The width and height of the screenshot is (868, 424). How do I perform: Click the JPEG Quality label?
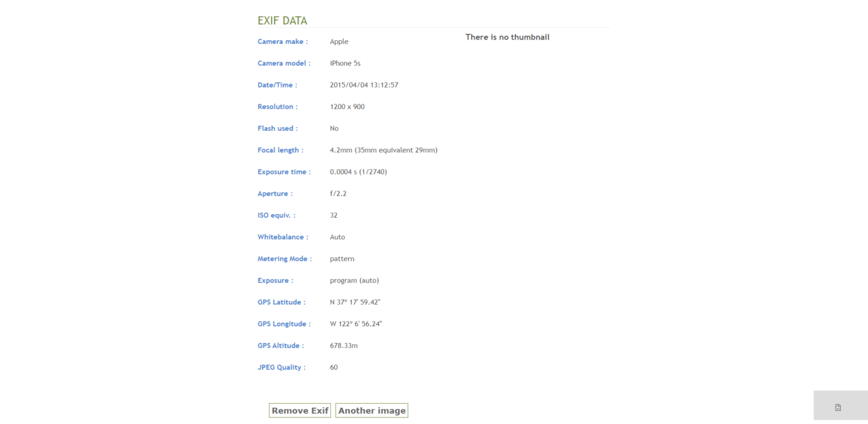coord(280,367)
